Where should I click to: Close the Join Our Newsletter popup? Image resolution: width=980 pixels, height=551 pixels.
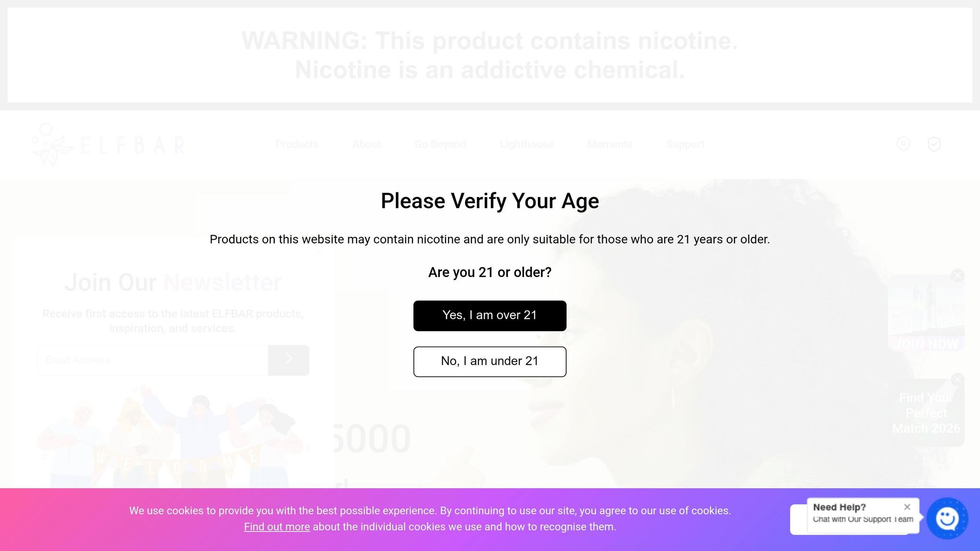(x=320, y=251)
